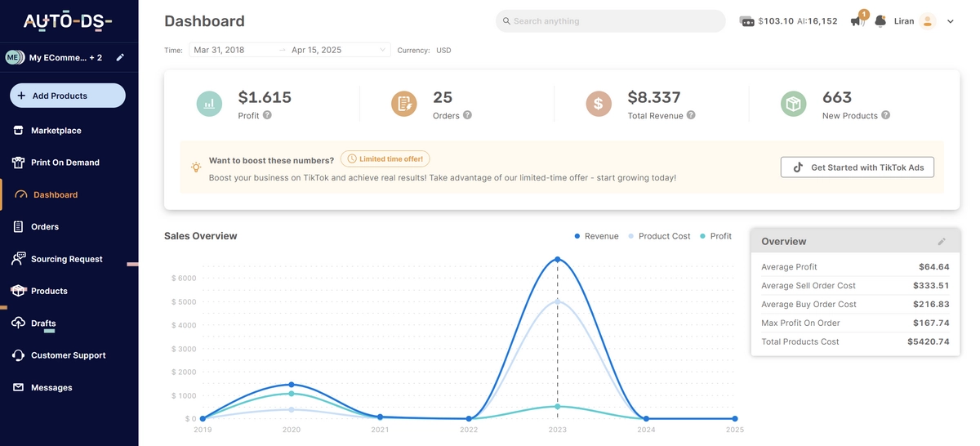The width and height of the screenshot is (980, 446).
Task: Click the 2023 Product Cost data point
Action: pyautogui.click(x=558, y=301)
